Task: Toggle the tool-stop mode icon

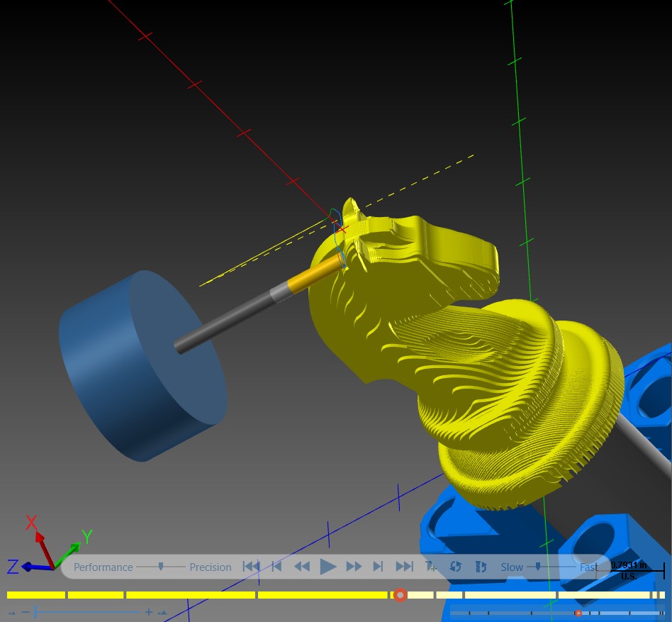Action: [x=481, y=567]
